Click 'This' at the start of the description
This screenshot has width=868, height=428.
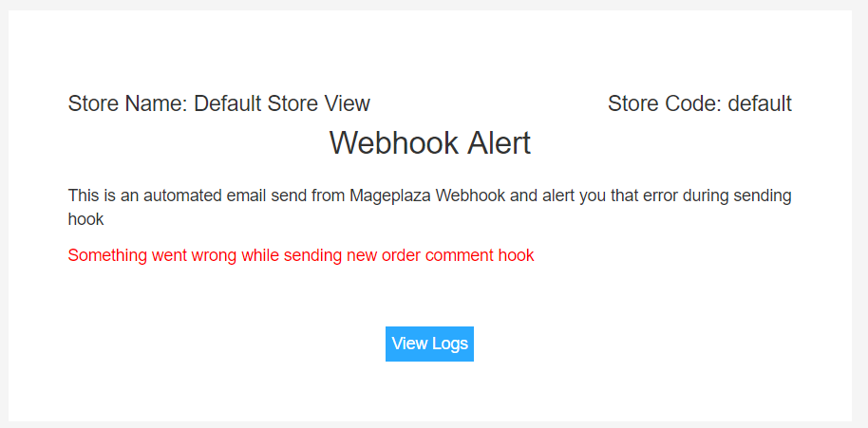[x=84, y=196]
